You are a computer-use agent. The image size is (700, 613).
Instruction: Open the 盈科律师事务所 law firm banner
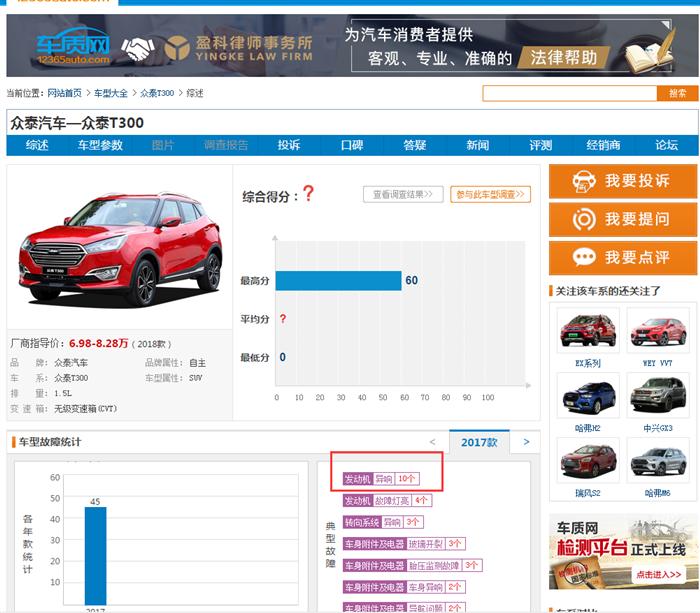[353, 46]
